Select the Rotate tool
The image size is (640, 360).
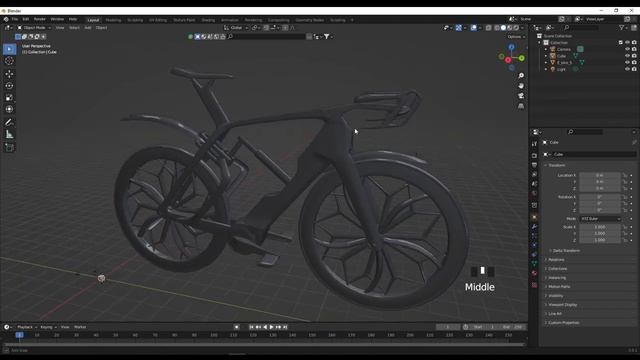coord(9,86)
